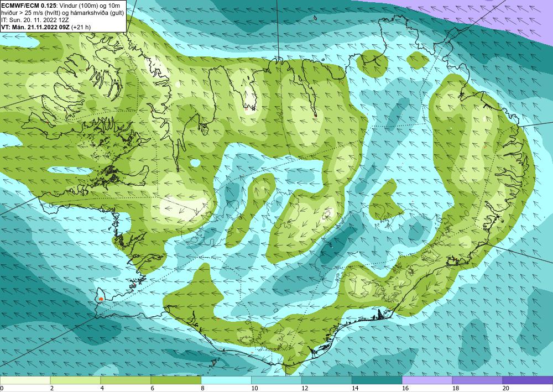Viewport: 553px width, 392px height.
Task: Click the '14' scale label
Action: 355,388
